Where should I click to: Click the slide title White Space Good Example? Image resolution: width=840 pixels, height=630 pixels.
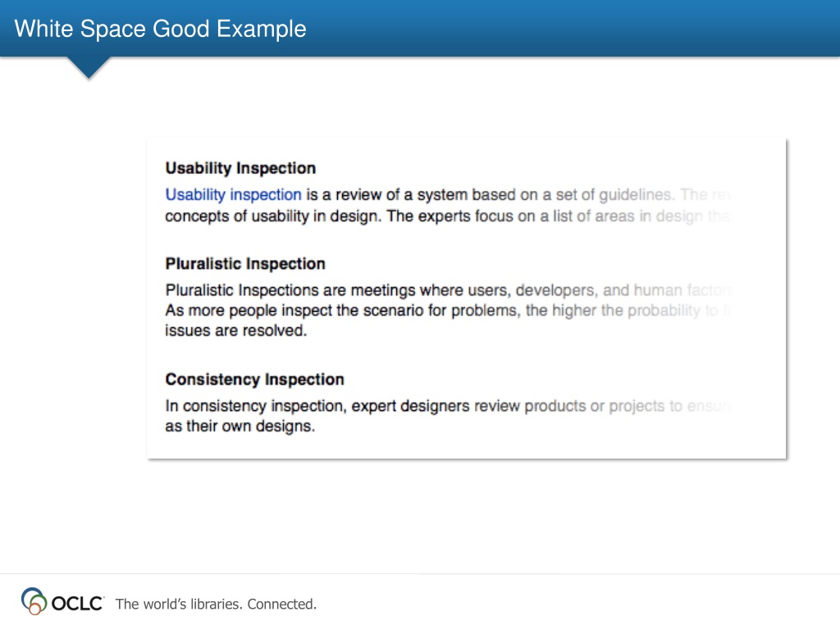tap(160, 29)
